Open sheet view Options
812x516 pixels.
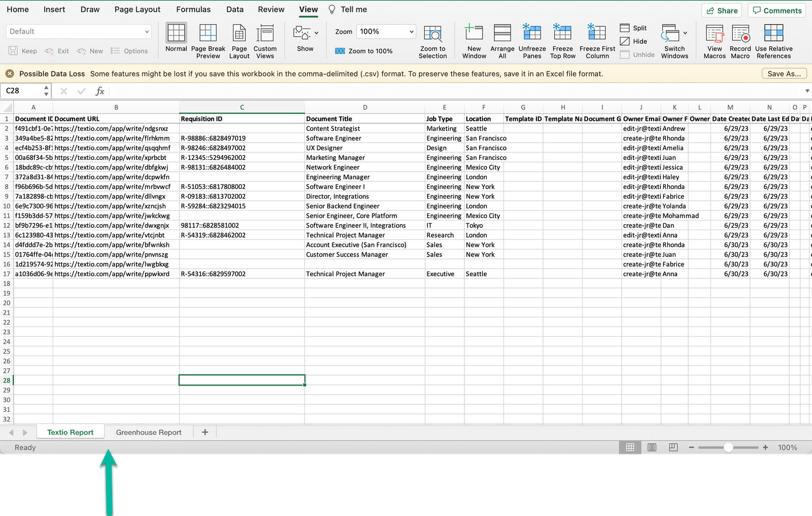[129, 51]
